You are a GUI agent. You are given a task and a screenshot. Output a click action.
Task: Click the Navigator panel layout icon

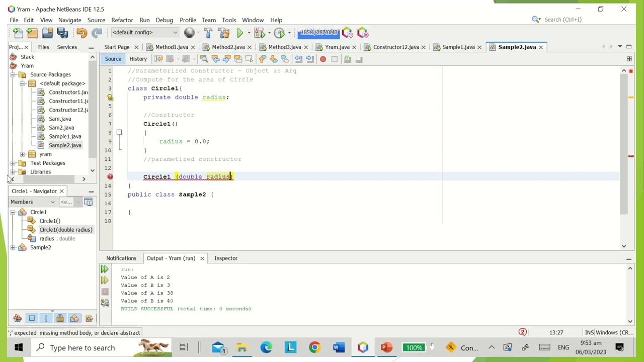(89, 202)
